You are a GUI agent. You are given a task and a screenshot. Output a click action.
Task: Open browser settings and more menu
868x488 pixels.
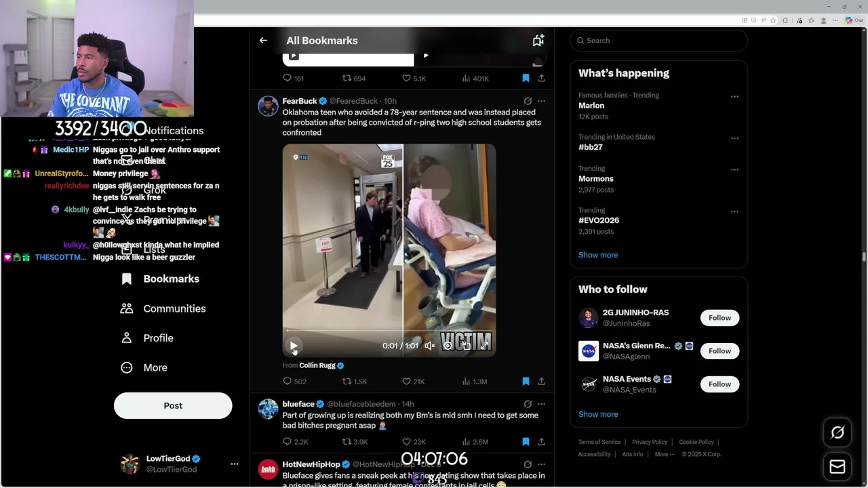pyautogui.click(x=836, y=20)
